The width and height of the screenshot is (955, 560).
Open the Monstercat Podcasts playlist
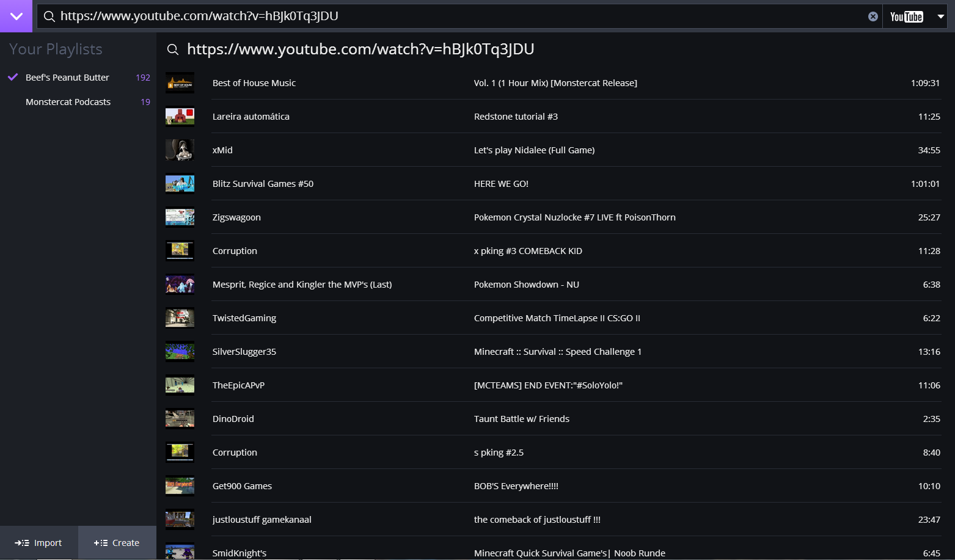(68, 102)
